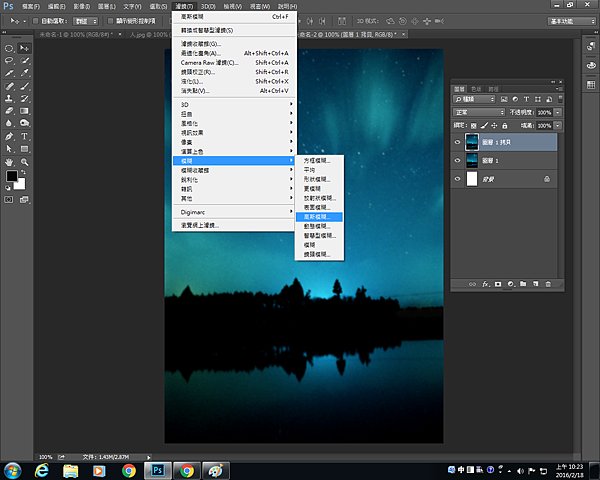Select the Horizontal Type (T) tool
Image resolution: width=600 pixels, height=480 pixels.
tap(24, 136)
